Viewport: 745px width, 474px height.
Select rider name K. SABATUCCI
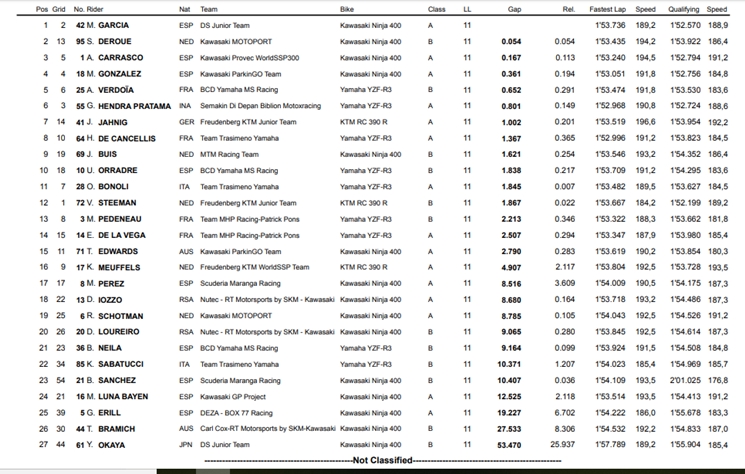115,364
